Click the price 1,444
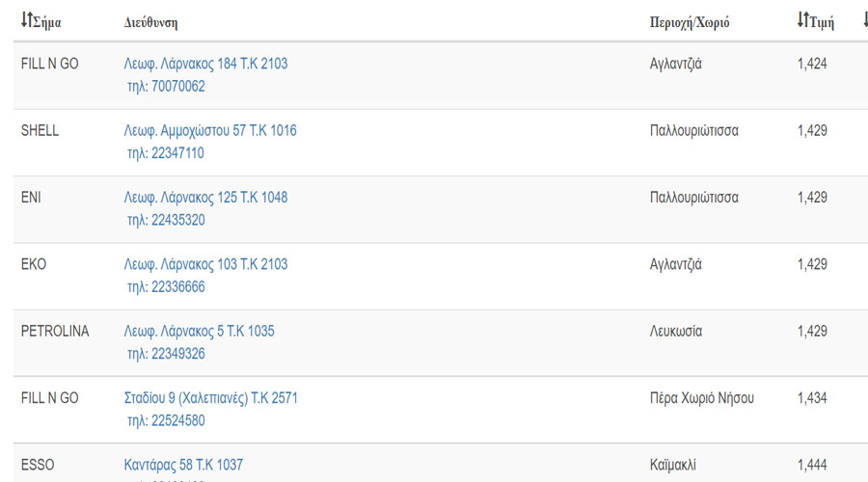This screenshot has height=482, width=868. click(812, 465)
